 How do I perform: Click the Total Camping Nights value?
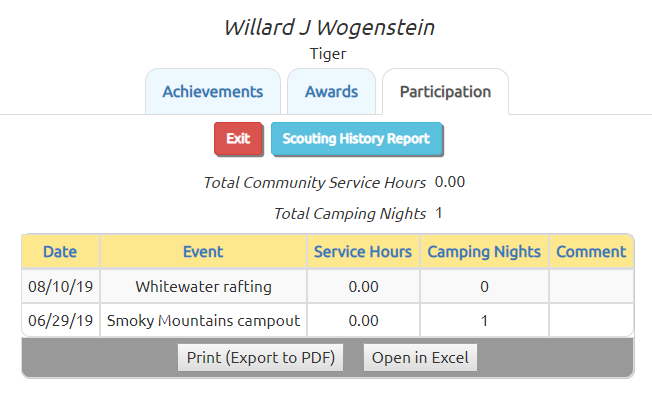[439, 213]
